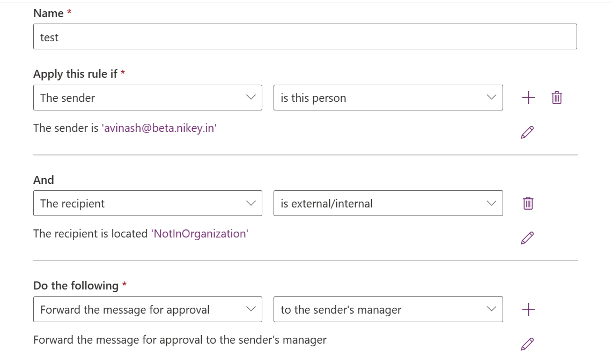
Task: Click the forward approval summary text
Action: pos(180,340)
